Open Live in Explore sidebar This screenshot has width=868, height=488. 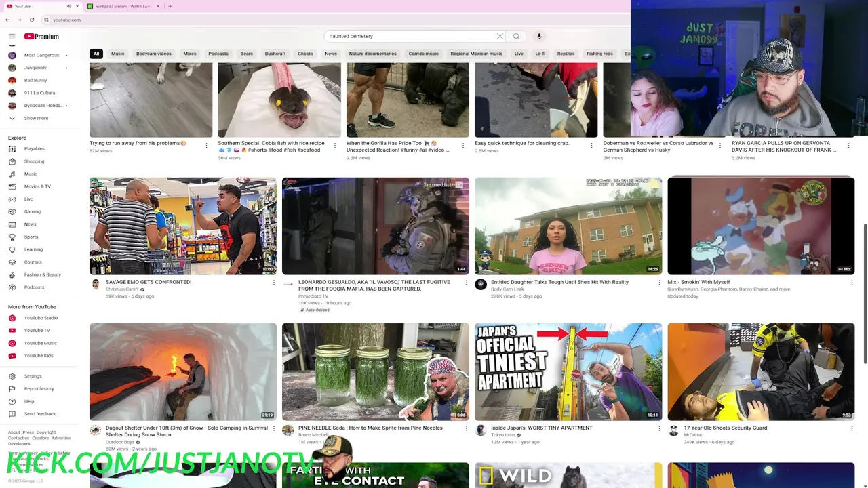28,199
